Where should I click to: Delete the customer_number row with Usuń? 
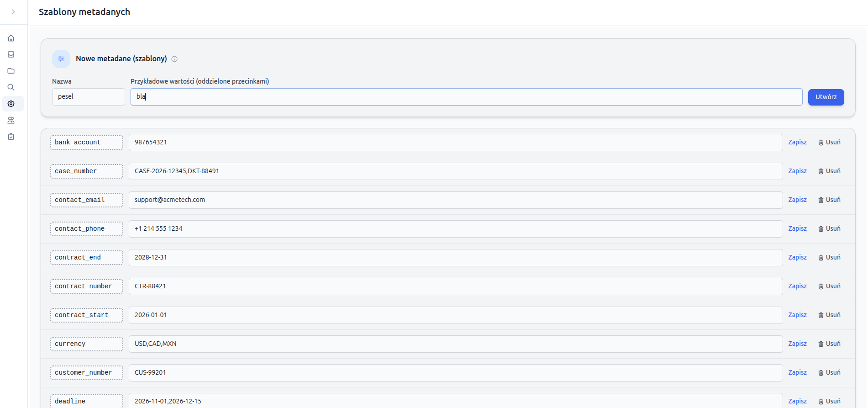point(829,373)
